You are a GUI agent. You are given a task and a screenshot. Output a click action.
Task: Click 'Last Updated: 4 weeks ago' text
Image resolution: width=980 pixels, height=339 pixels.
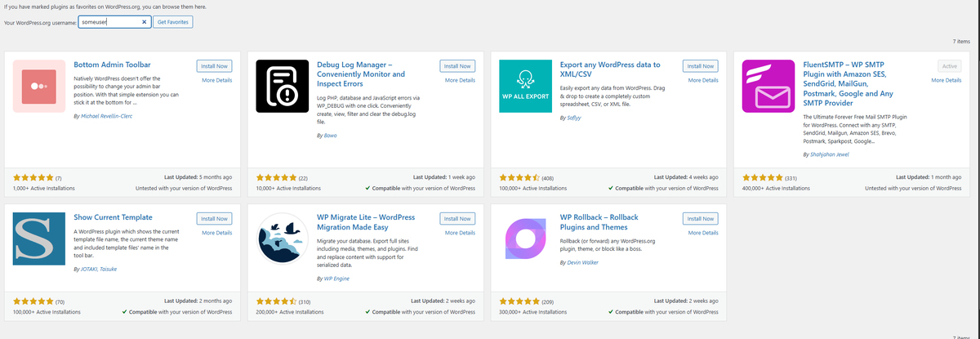click(686, 176)
